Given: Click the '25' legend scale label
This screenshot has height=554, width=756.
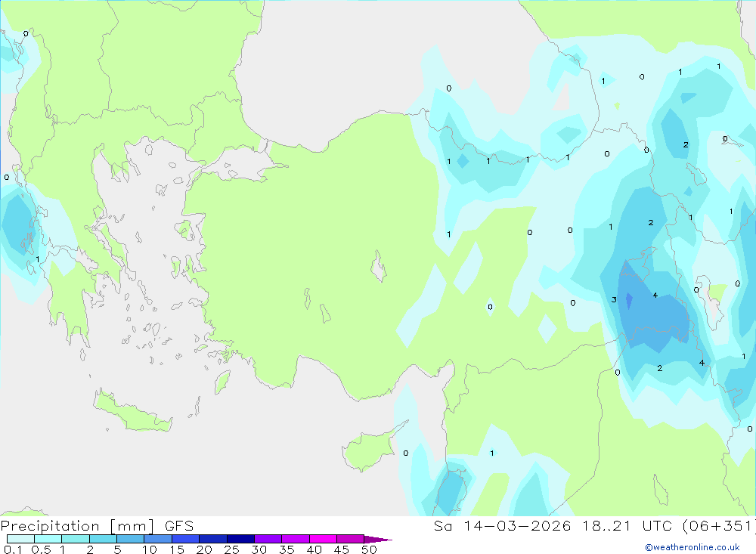Looking at the screenshot, I should point(232,549).
